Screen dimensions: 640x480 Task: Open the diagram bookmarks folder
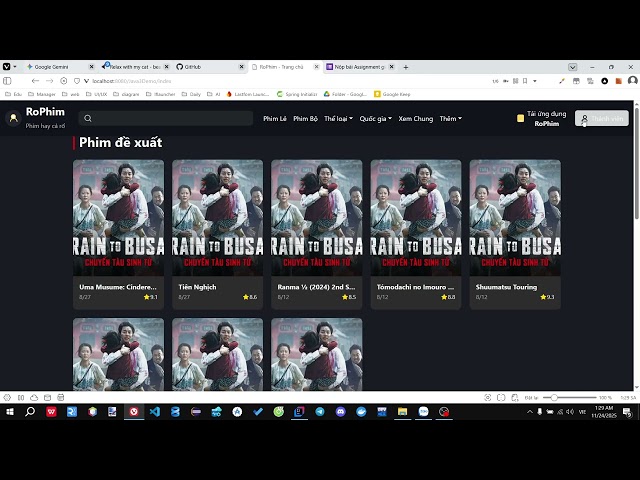click(126, 94)
